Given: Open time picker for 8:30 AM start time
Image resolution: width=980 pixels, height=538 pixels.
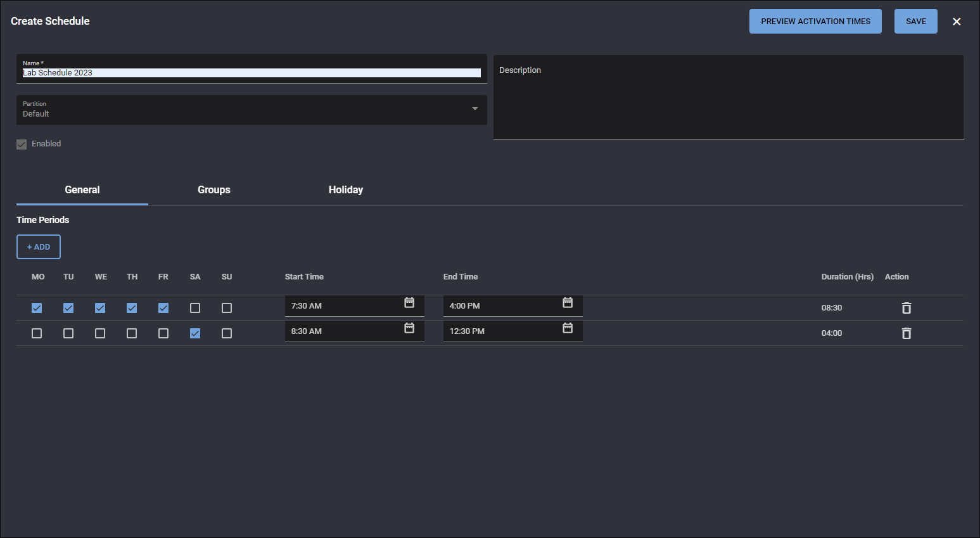Looking at the screenshot, I should pyautogui.click(x=409, y=328).
